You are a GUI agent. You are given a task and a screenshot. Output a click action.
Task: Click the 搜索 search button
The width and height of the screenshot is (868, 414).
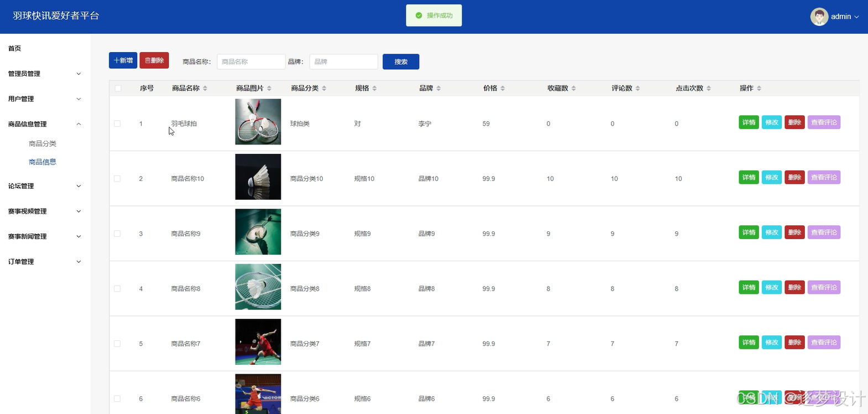(401, 61)
